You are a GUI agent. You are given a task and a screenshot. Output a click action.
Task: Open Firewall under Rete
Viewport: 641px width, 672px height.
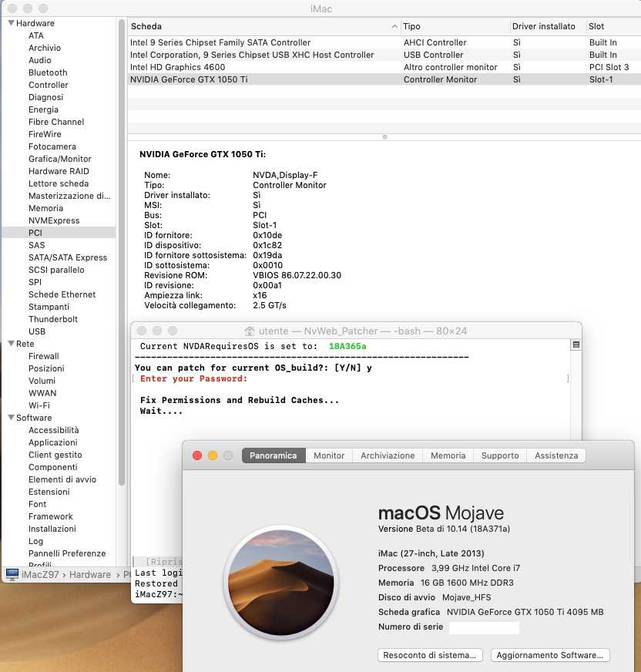tap(44, 356)
